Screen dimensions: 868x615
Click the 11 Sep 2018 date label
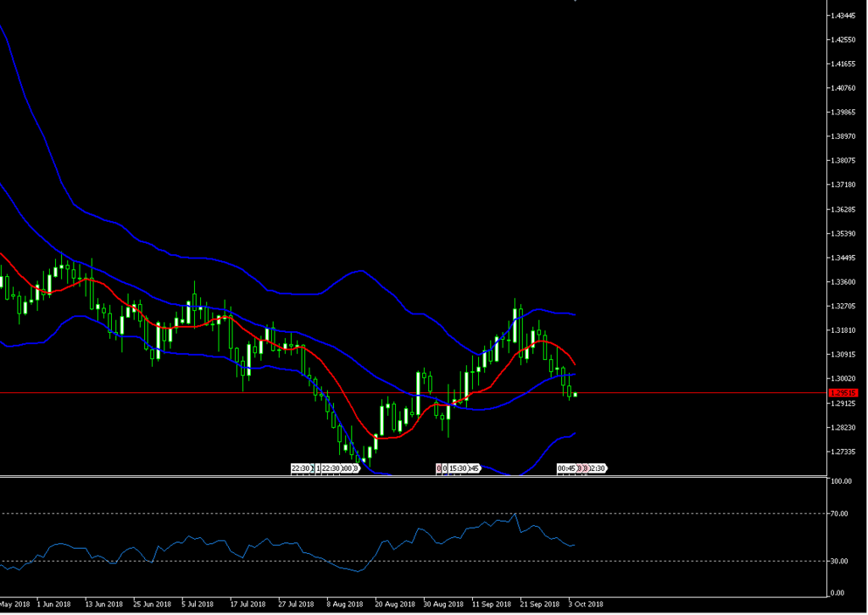coord(492,604)
